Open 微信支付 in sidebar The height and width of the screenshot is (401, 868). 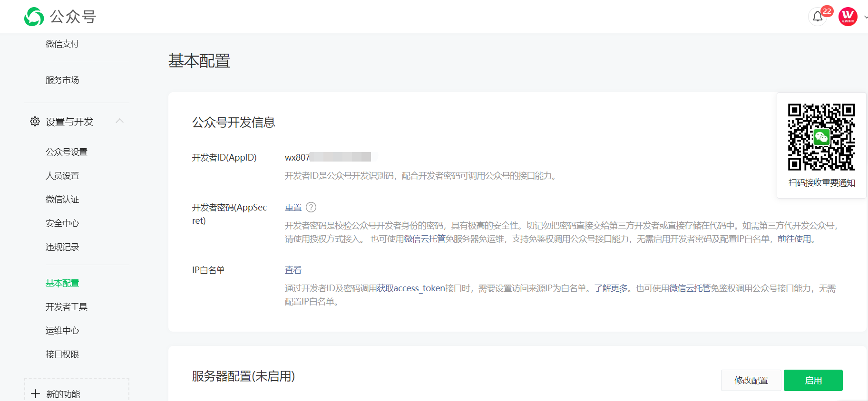pos(62,44)
